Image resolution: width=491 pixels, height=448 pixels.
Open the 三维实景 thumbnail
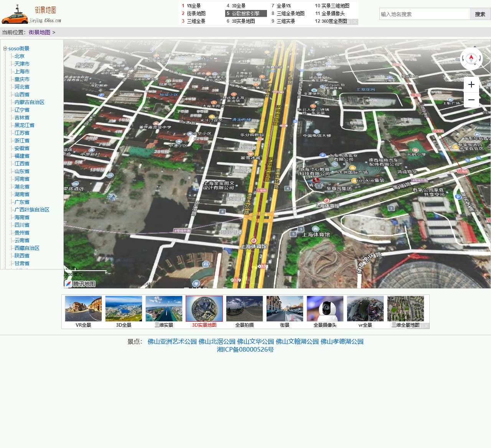pyautogui.click(x=164, y=309)
